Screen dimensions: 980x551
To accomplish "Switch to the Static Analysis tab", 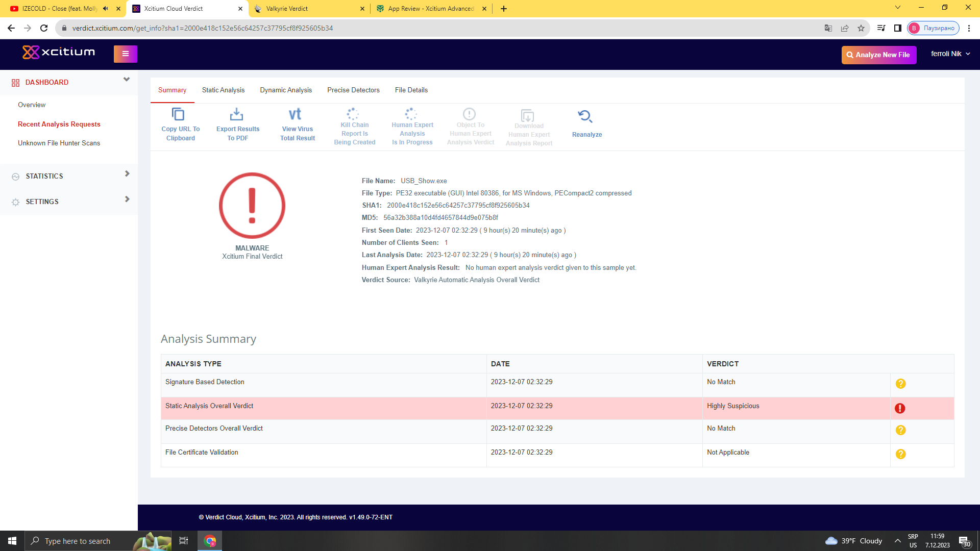I will point(223,90).
